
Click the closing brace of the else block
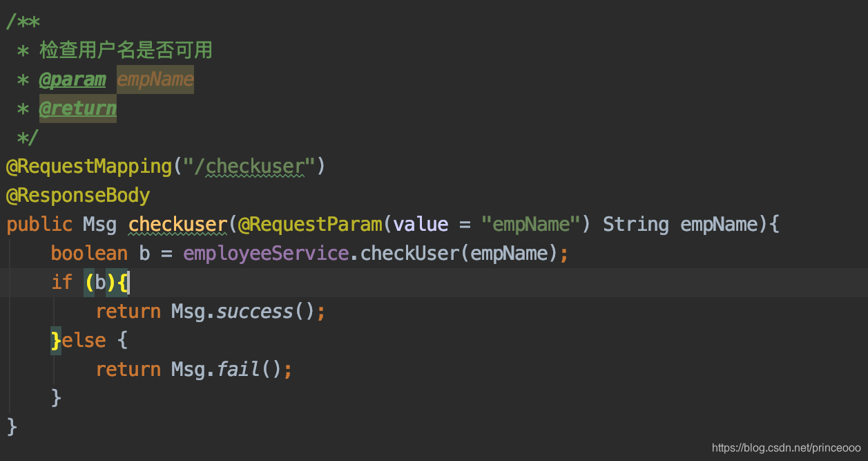pos(56,397)
